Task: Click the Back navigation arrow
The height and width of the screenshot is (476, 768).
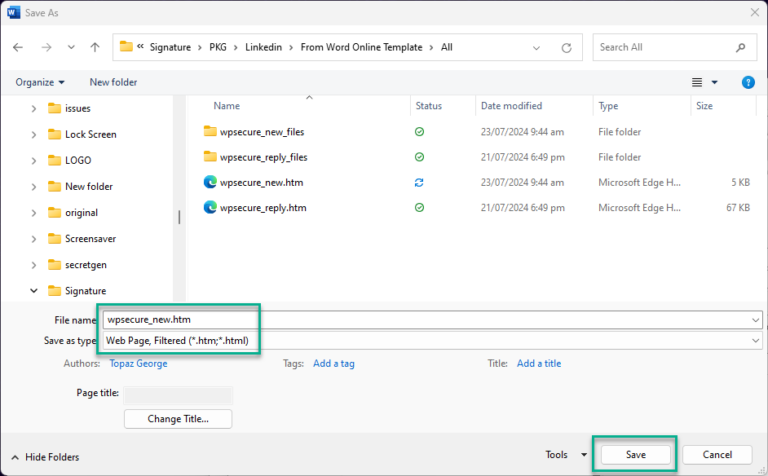Action: pos(18,47)
